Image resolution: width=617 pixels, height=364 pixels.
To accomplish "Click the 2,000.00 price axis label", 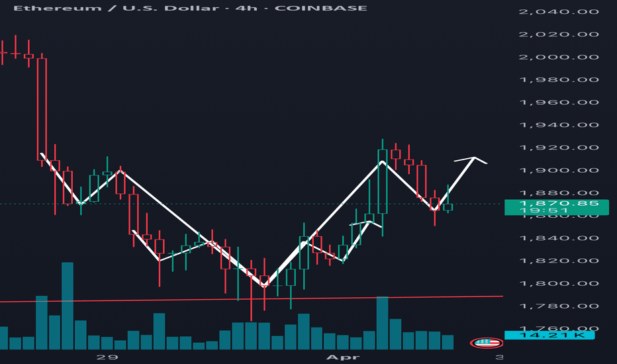I will tap(559, 57).
